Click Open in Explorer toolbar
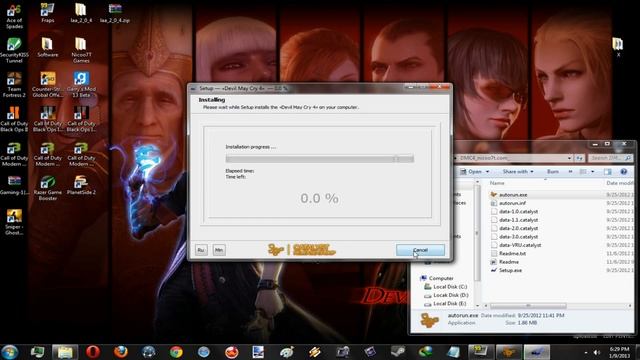This screenshot has width=640, height=360. pyautogui.click(x=471, y=172)
